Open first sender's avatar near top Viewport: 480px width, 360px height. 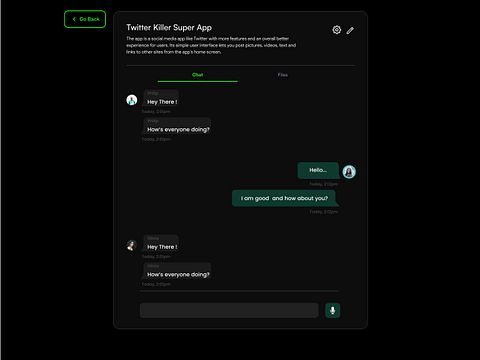132,100
